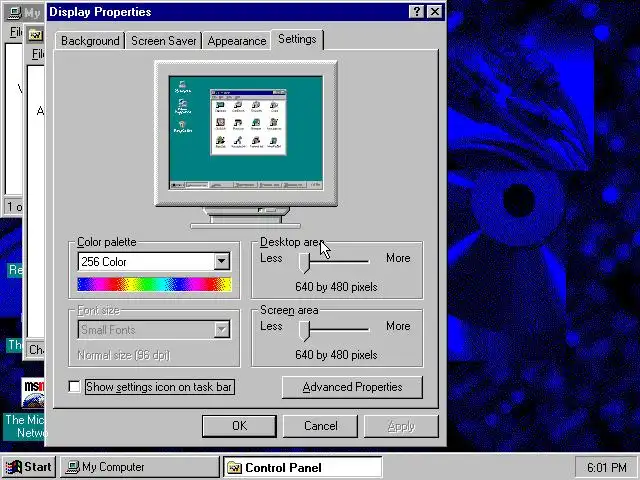
Task: Click 'More' label in Desktop area group
Action: tap(398, 258)
